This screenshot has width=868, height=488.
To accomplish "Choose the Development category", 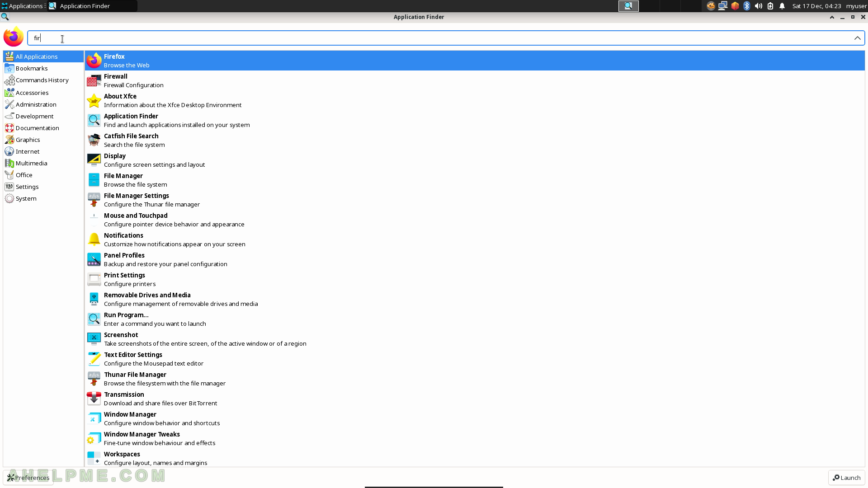I will coord(43,116).
